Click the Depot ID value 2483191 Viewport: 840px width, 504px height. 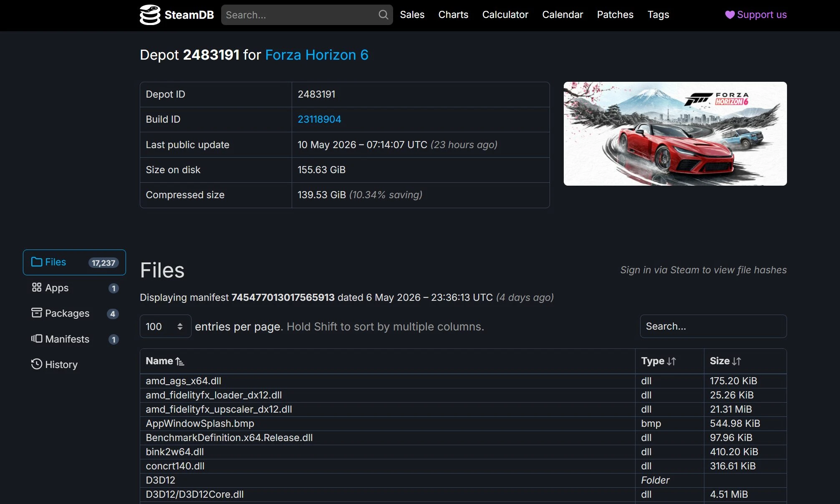pos(316,94)
